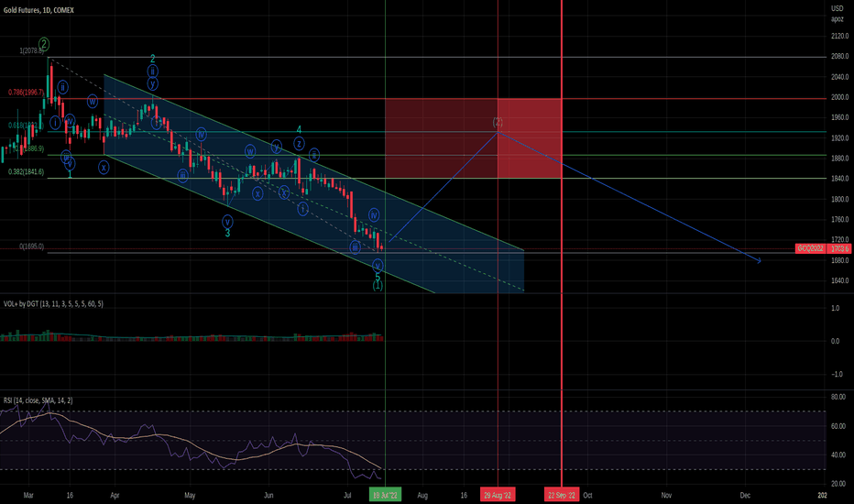Viewport: 854px width, 504px height.
Task: Click the 1760.0 price axis value
Action: coord(839,219)
